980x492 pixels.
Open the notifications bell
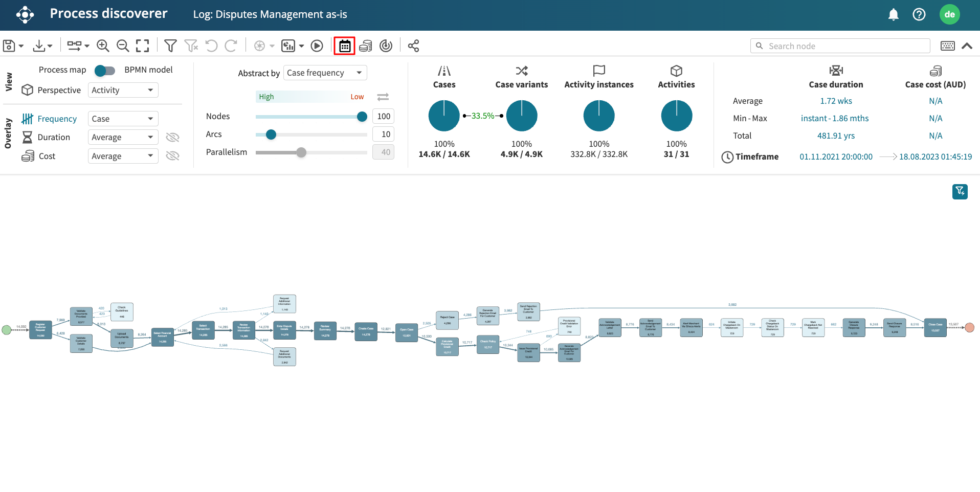click(893, 15)
